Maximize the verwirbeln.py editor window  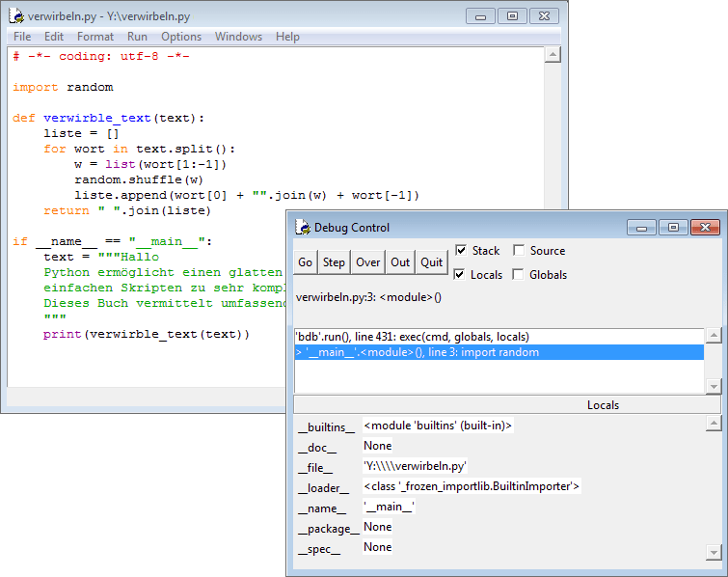click(512, 16)
